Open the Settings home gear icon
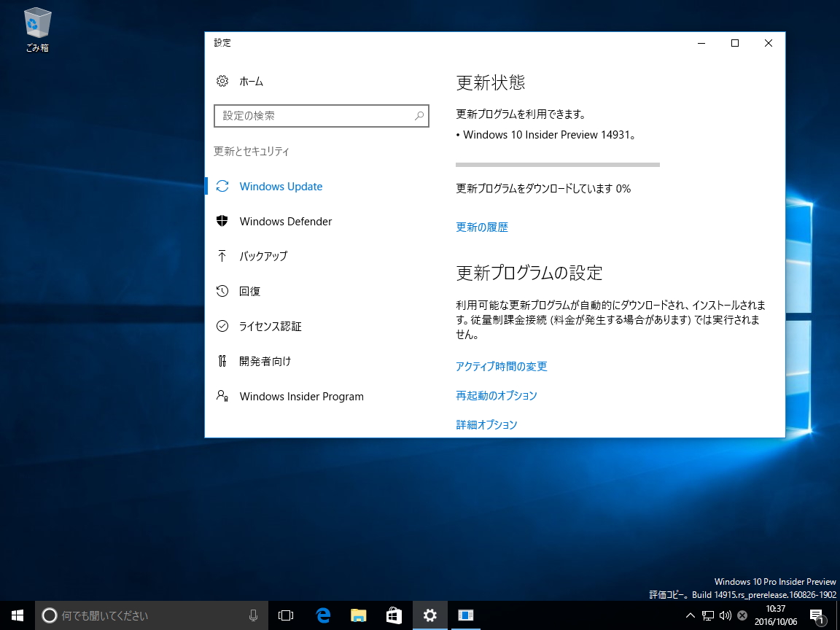The image size is (840, 630). point(222,81)
